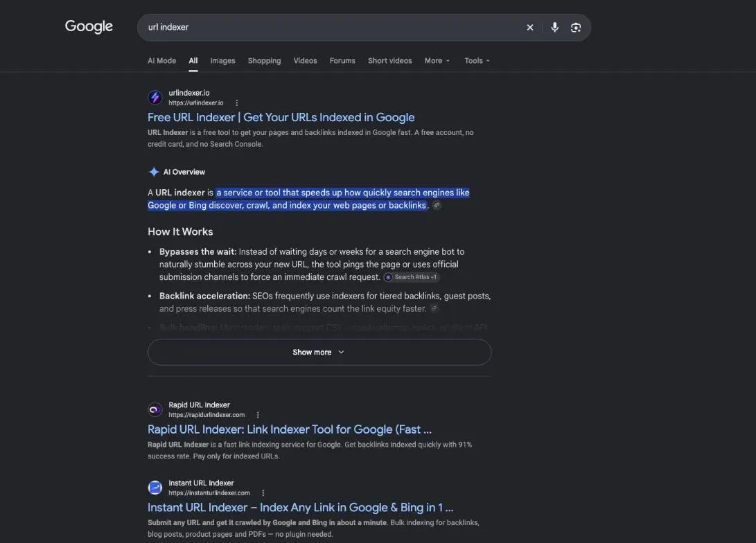
Task: Click the https://rapidurlindexer.com URL text
Action: 206,415
